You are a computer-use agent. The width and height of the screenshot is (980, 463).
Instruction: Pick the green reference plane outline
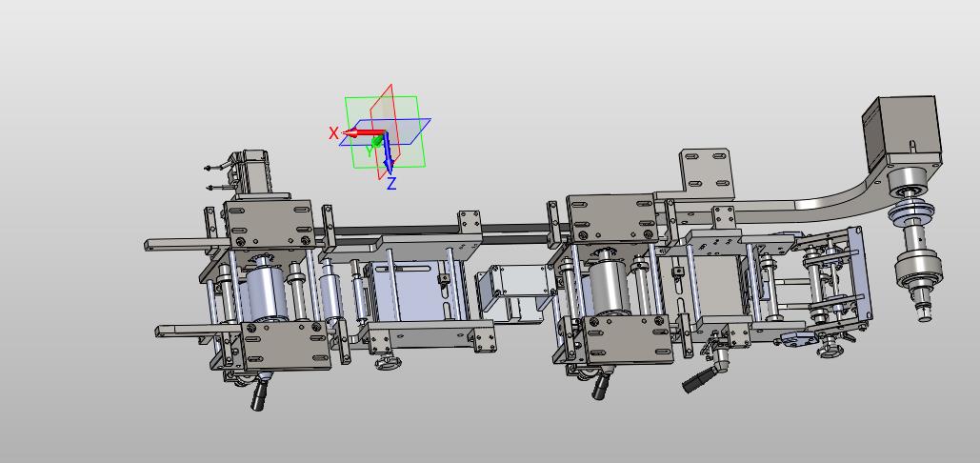coord(385,131)
